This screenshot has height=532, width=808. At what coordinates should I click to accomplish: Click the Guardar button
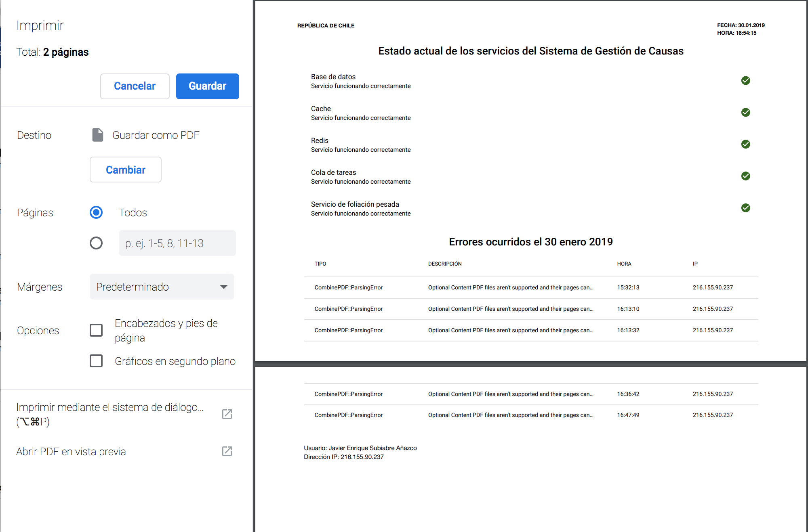207,86
